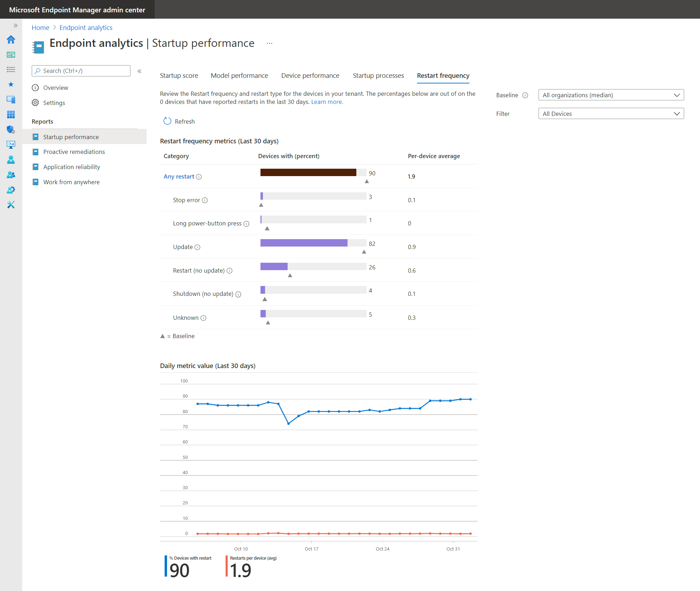Click info icon beside Baseline label
This screenshot has height=591, width=700.
pos(525,95)
